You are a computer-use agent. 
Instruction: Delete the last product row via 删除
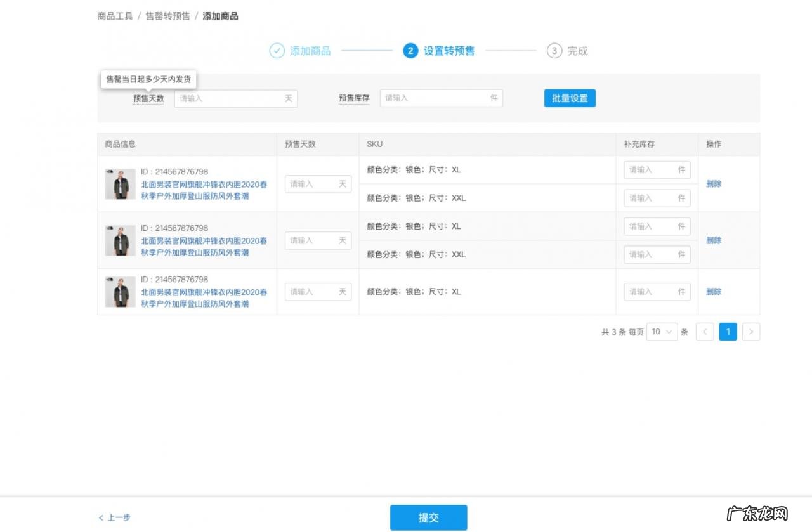[x=713, y=291]
